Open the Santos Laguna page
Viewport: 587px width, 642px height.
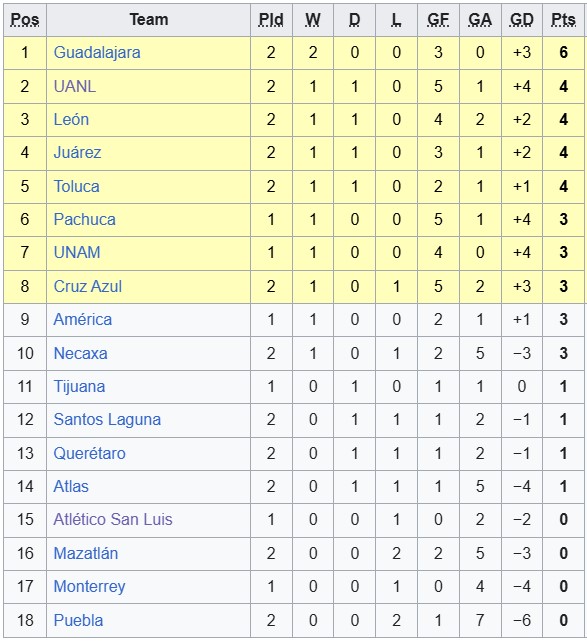(107, 420)
